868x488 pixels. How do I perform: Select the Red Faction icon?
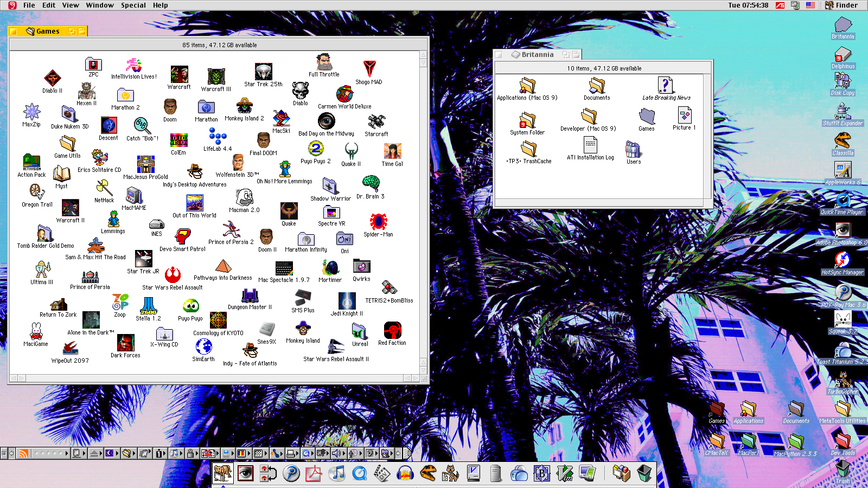392,330
